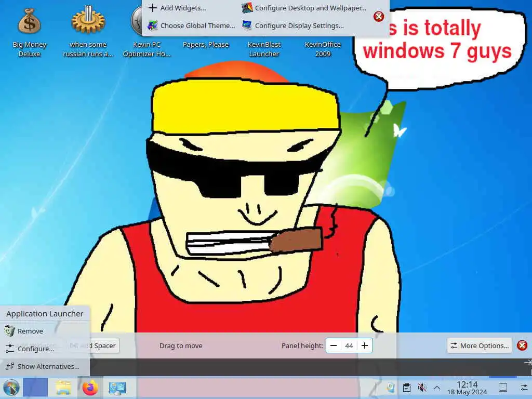
Task: Increase panel height with the plus button
Action: tap(365, 345)
